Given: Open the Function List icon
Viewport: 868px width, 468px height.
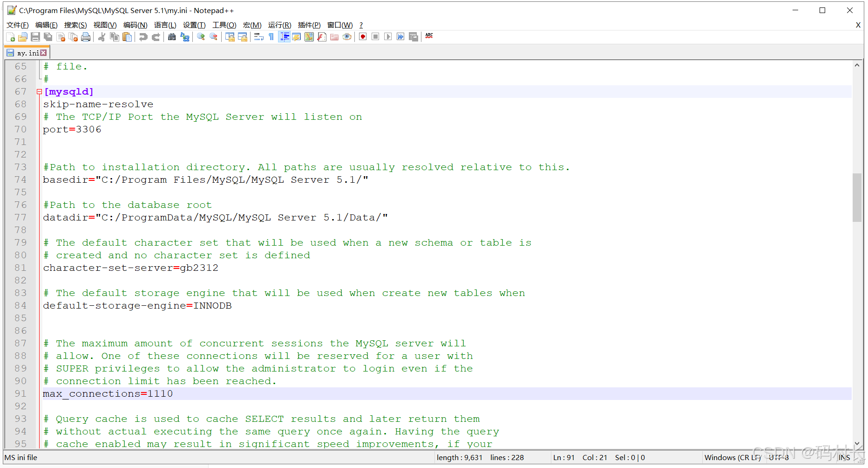Looking at the screenshot, I should click(x=322, y=37).
